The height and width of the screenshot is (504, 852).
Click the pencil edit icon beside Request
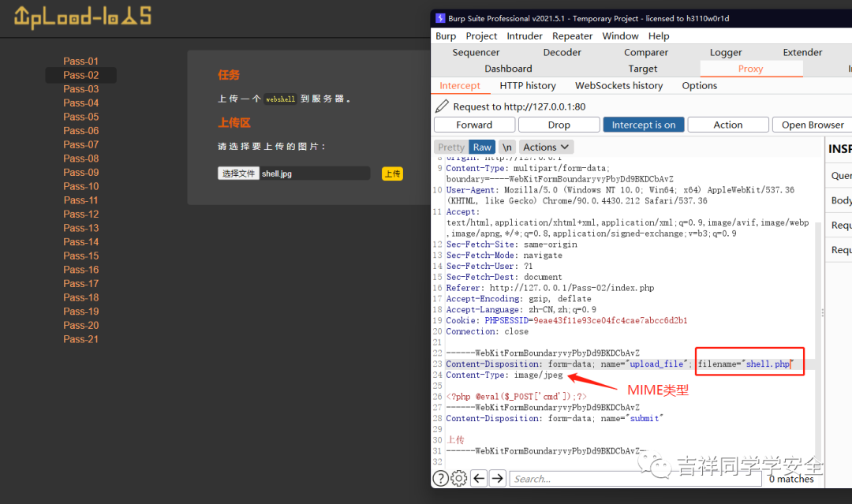(x=442, y=106)
